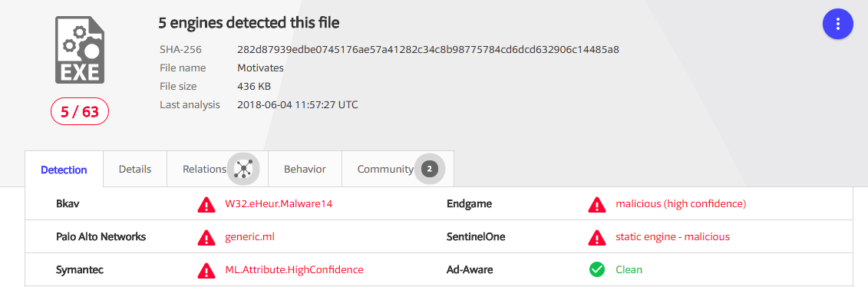
Task: Click the Ad-Aware green checkmark icon
Action: 597,270
